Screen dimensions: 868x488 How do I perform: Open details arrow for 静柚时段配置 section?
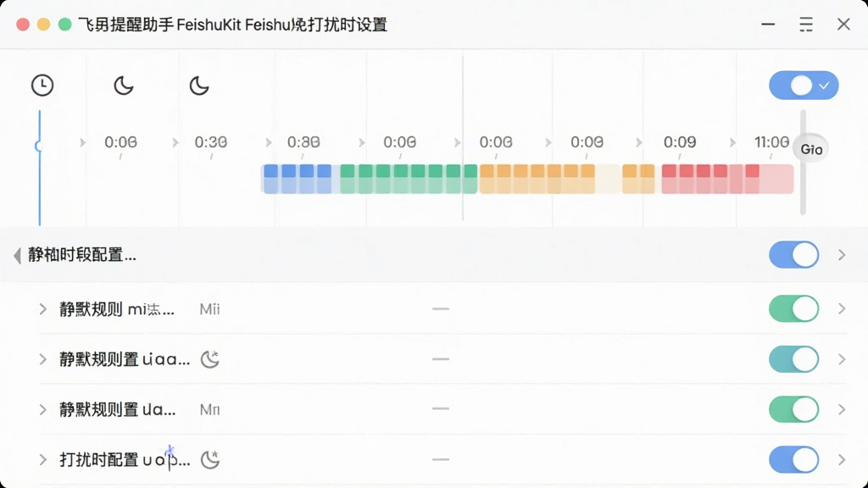tap(842, 254)
